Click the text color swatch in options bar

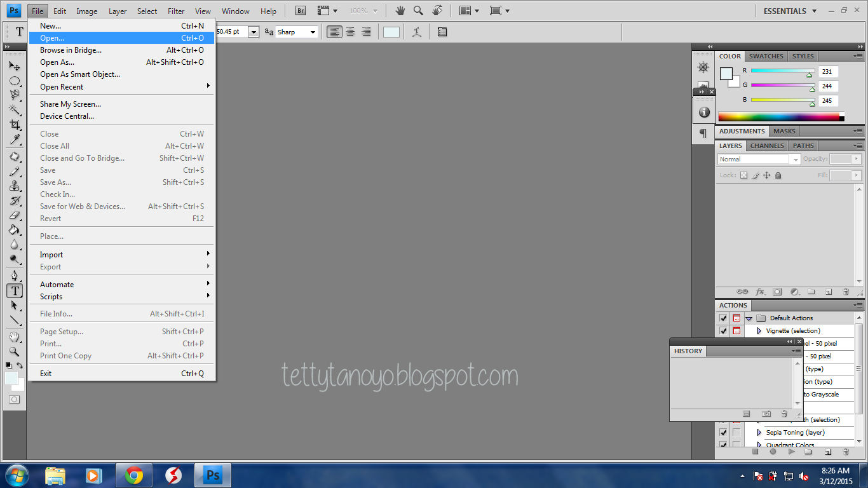[391, 32]
